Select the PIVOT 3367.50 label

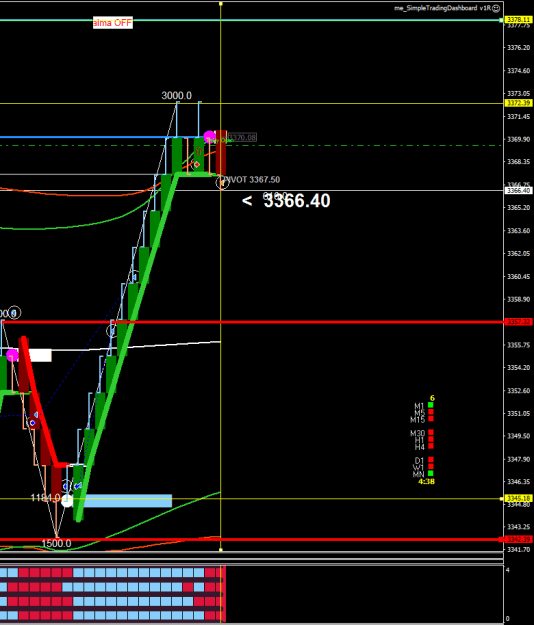point(252,180)
